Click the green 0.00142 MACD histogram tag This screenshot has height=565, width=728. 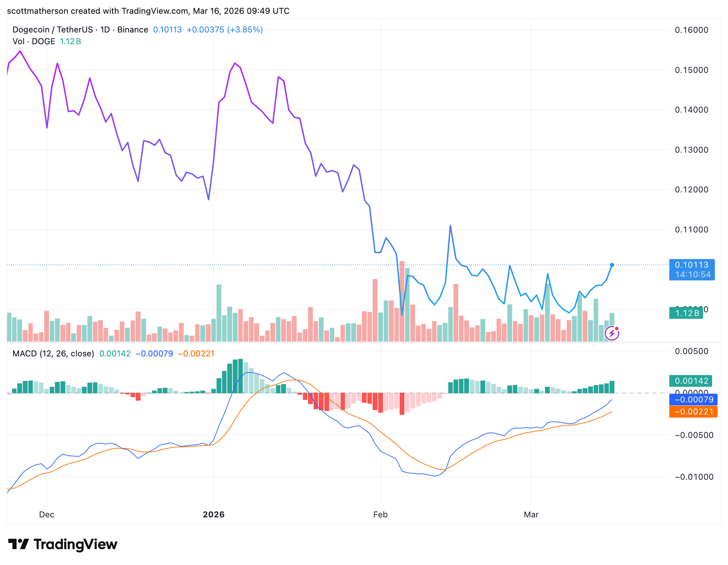[x=691, y=381]
